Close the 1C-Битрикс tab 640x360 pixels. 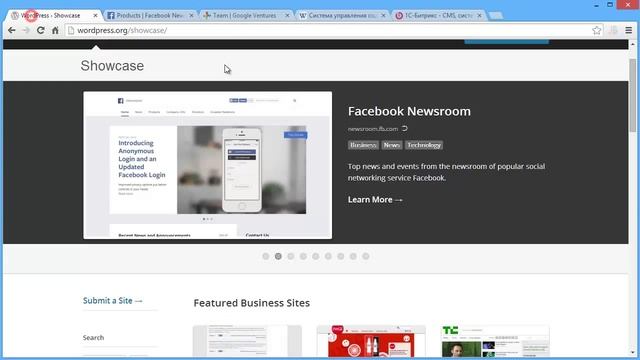click(479, 15)
